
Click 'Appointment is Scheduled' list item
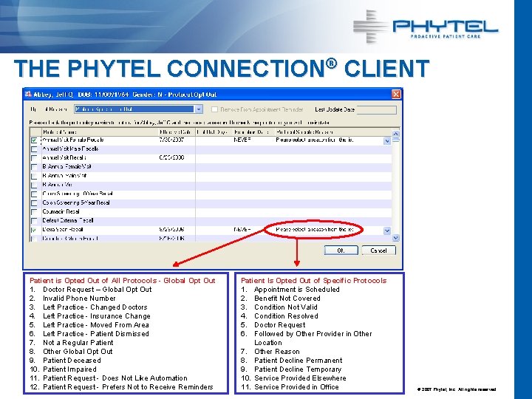coord(297,290)
